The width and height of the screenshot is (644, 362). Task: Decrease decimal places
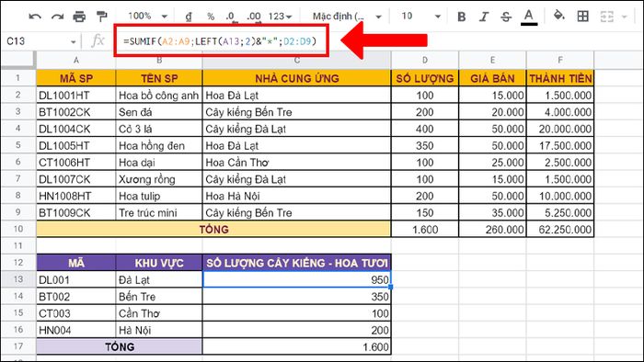click(230, 17)
